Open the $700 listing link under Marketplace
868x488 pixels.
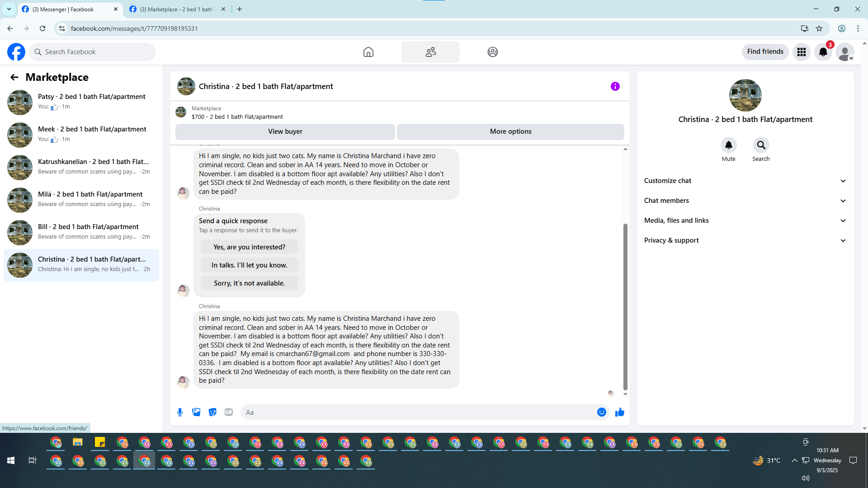click(x=237, y=117)
